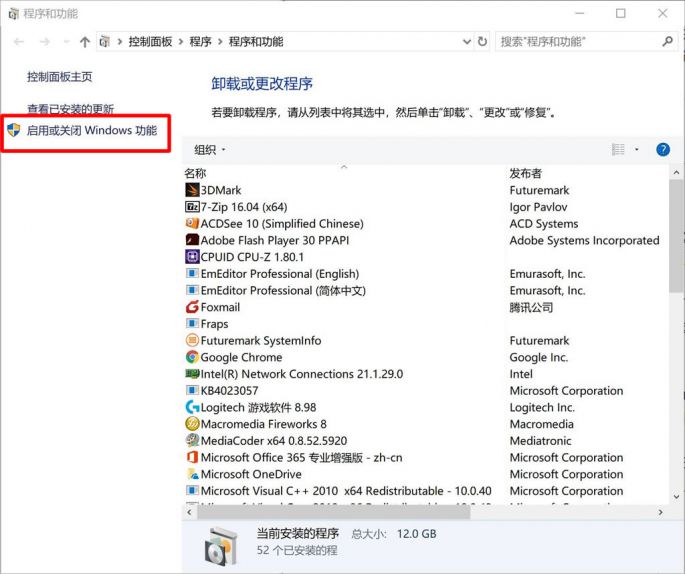Click the KB4023057 entry icon
685x574 pixels.
[192, 390]
